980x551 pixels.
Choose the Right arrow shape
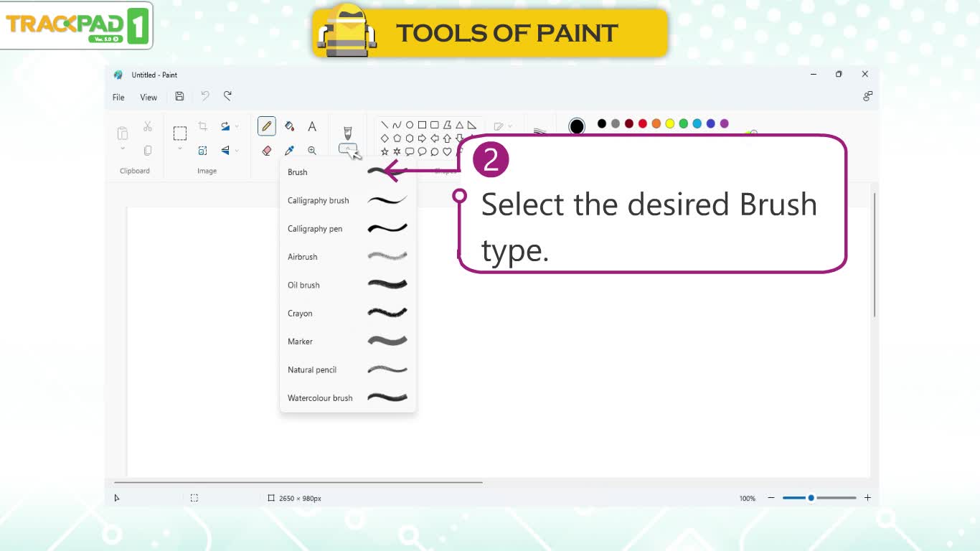click(x=422, y=138)
